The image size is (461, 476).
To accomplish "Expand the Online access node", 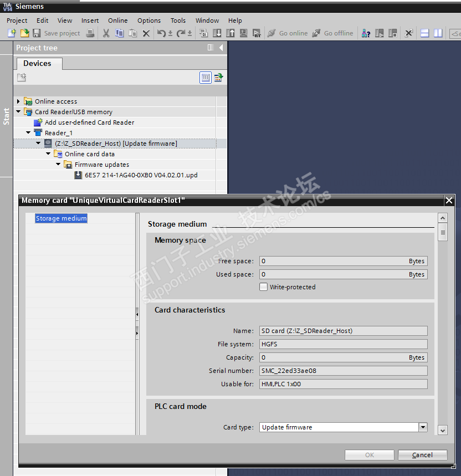I will (x=18, y=101).
